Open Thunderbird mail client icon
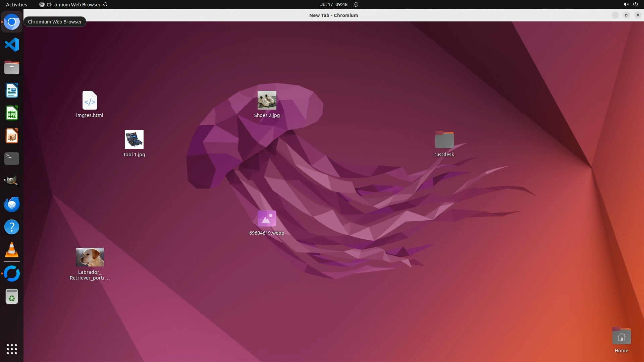This screenshot has width=644, height=362. (12, 204)
